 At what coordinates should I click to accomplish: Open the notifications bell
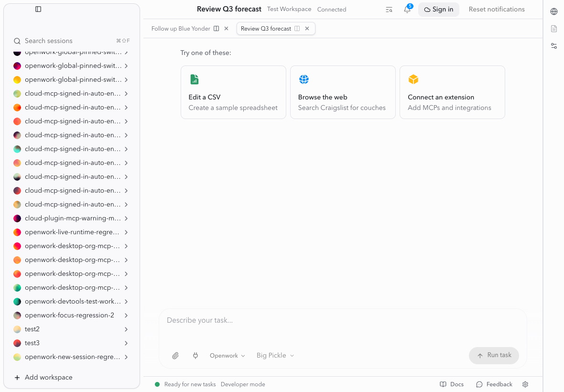click(x=407, y=10)
